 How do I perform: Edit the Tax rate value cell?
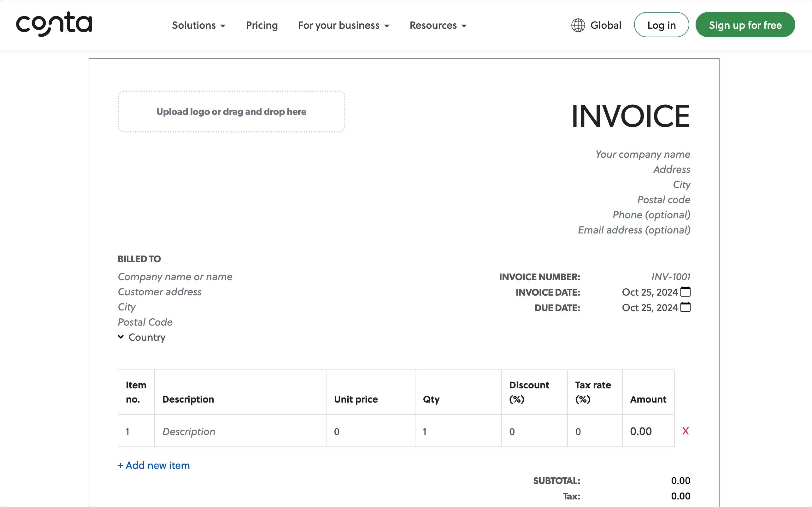coord(594,431)
